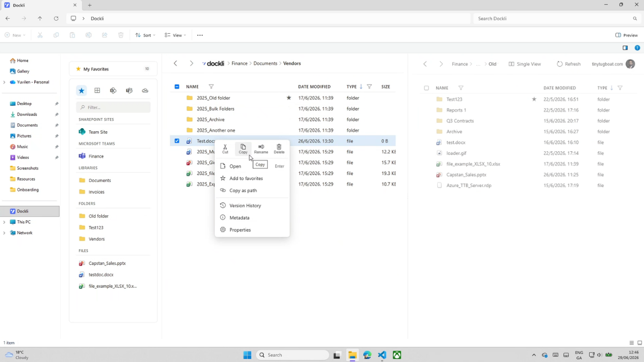The height and width of the screenshot is (362, 644).
Task: Click the Documents breadcrumb link
Action: coord(265,63)
